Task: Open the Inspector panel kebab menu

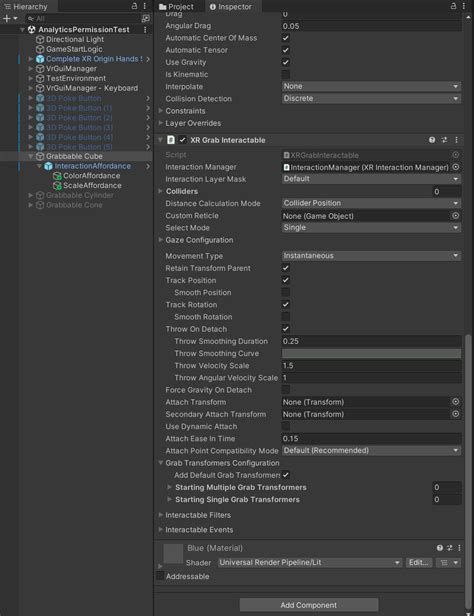Action: click(464, 6)
